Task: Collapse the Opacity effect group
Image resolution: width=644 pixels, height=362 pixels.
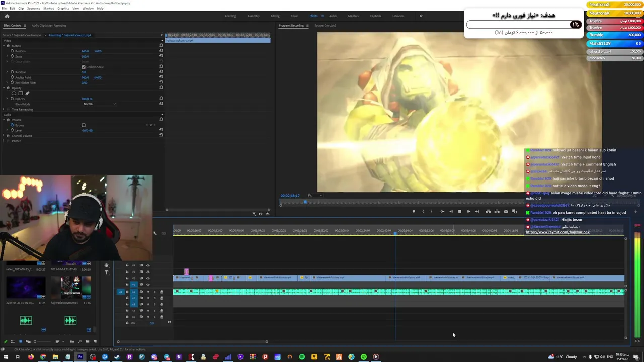Action: click(x=5, y=88)
